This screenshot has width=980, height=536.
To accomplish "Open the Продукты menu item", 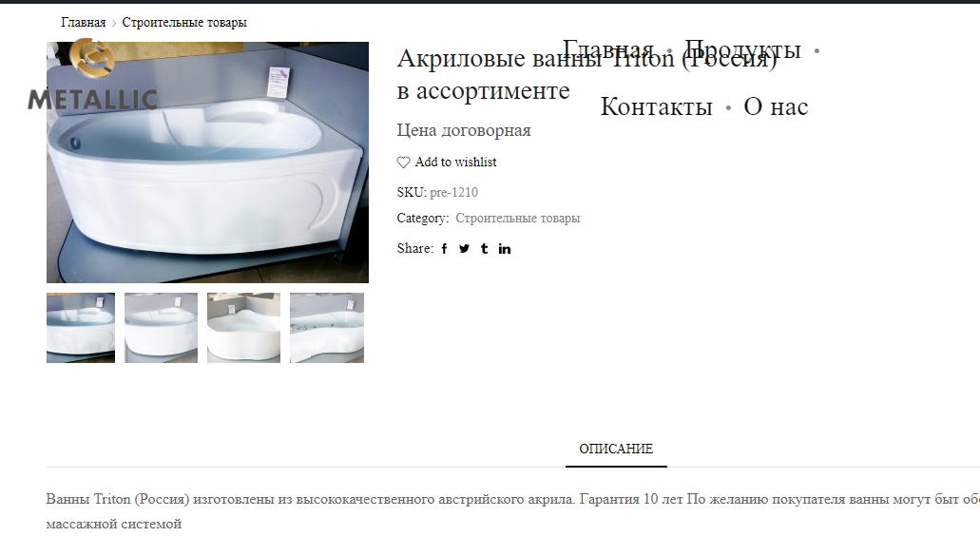I will pyautogui.click(x=742, y=49).
